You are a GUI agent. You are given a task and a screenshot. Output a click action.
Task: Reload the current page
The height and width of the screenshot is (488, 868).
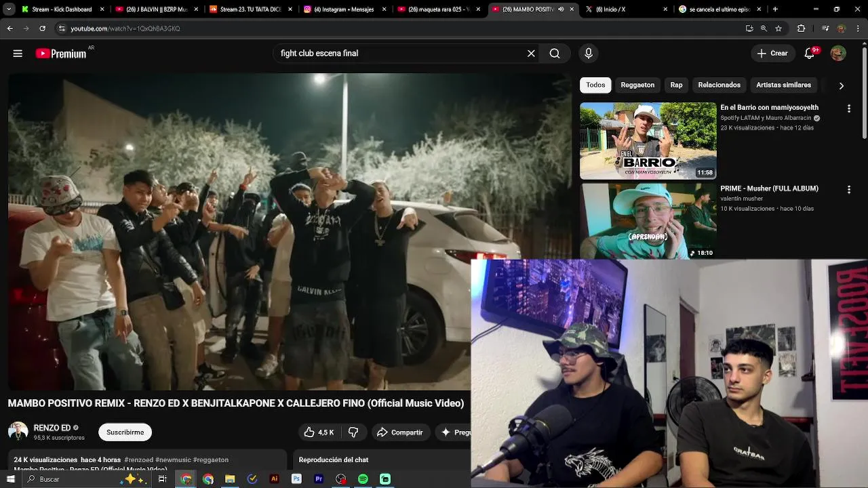tap(42, 28)
